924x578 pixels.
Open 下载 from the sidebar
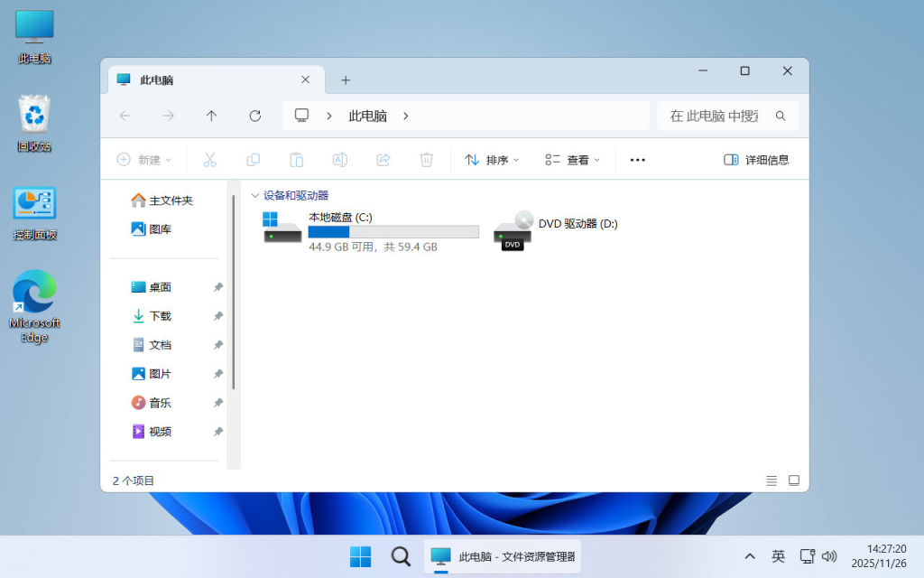pyautogui.click(x=161, y=315)
